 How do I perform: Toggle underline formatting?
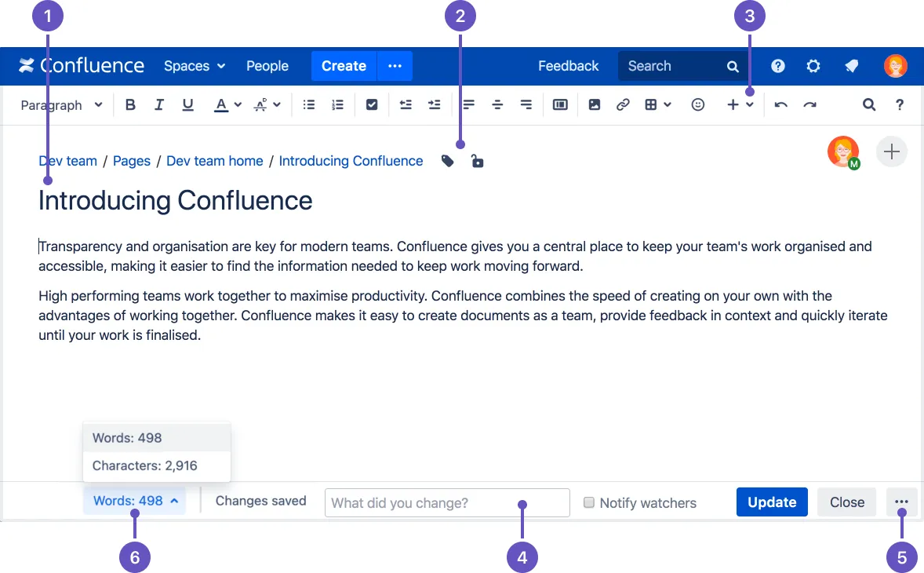coord(187,104)
